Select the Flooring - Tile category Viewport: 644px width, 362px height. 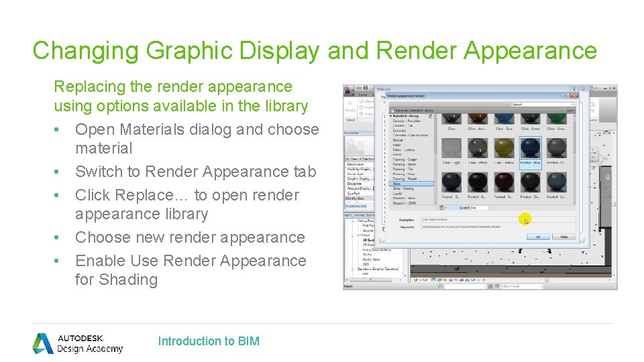pyautogui.click(x=402, y=169)
